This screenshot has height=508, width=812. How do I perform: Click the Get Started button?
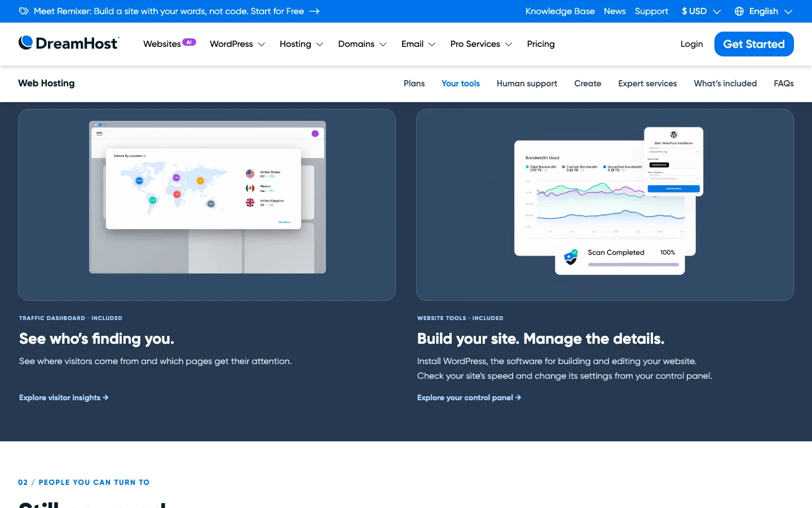754,44
